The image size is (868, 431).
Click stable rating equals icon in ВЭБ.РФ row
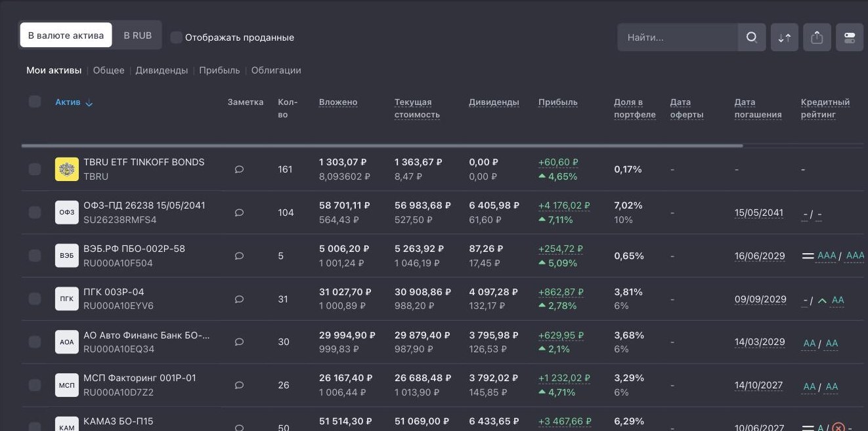tap(808, 256)
